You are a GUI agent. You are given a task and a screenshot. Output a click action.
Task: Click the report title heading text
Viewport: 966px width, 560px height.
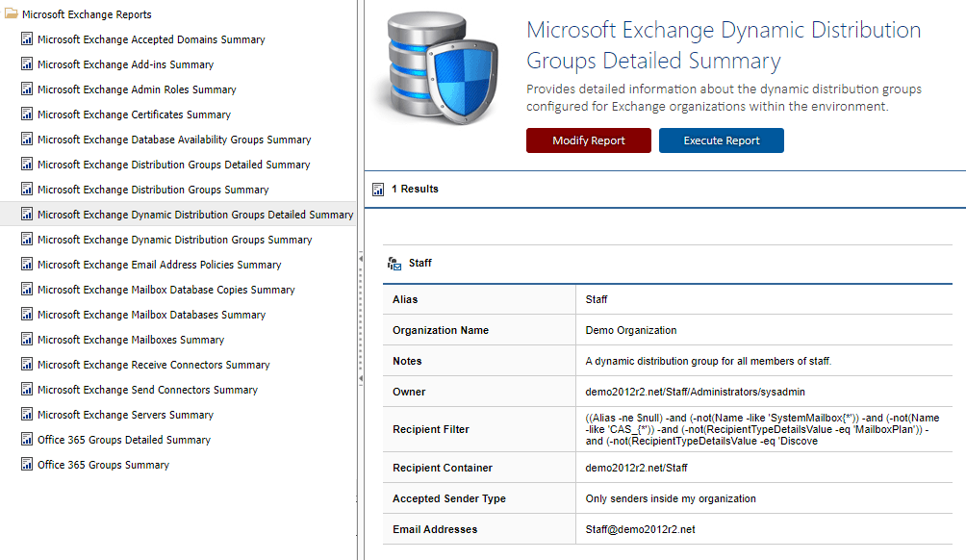(x=724, y=45)
